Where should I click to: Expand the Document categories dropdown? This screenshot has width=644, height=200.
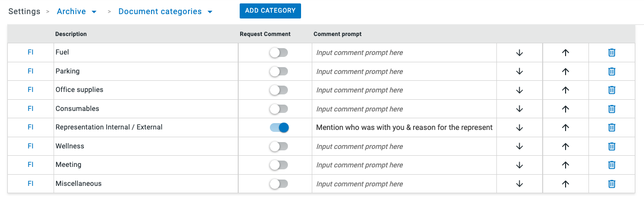coord(165,11)
